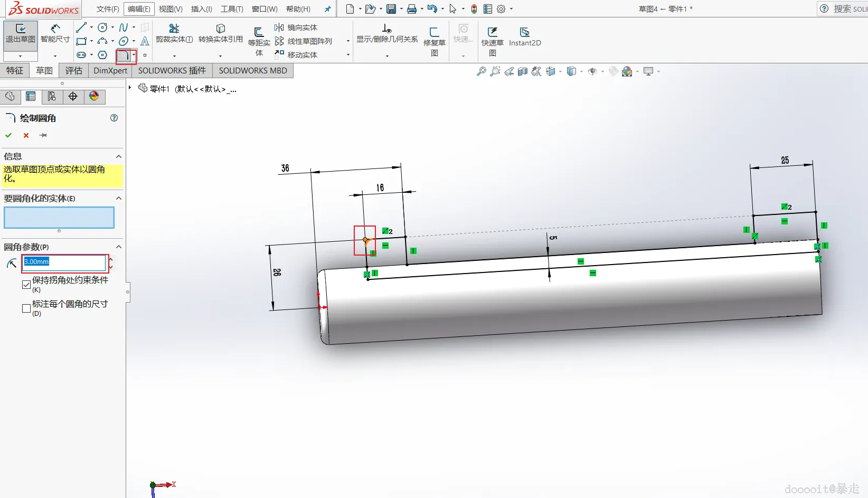Screen dimensions: 868x498
Task: Open the FeatureManager design tree tab
Action: [10, 96]
